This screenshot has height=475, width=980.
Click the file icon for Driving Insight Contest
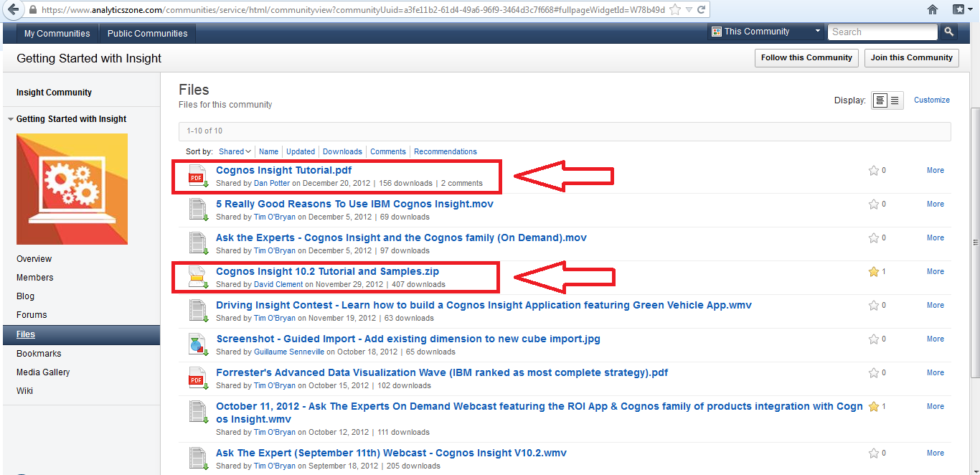point(198,311)
